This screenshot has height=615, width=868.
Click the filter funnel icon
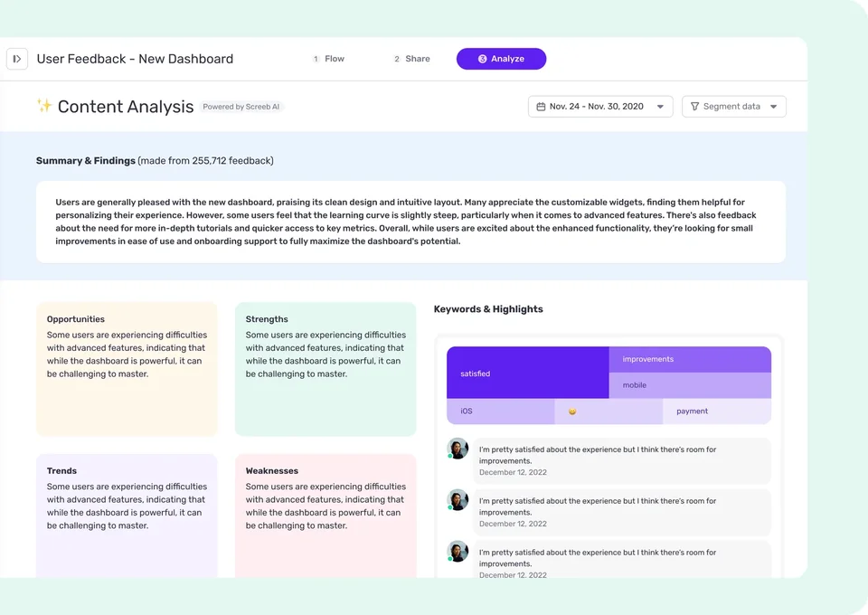[x=694, y=107]
